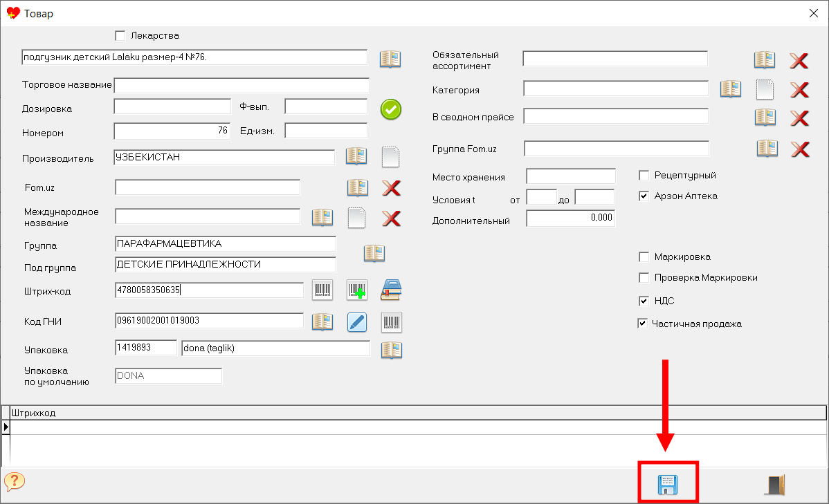
Task: Click the Штрихкод column header
Action: pyautogui.click(x=418, y=413)
